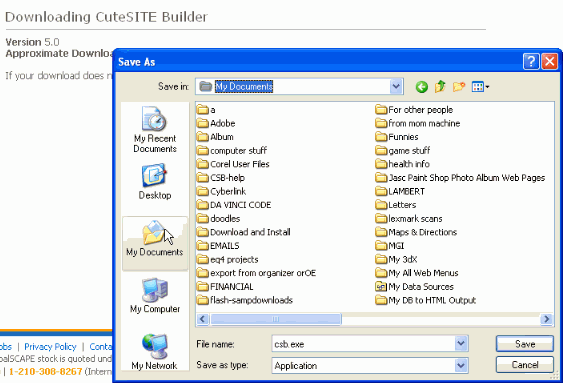This screenshot has height=383, width=563.
Task: Select the folder named a
Action: [x=206, y=110]
